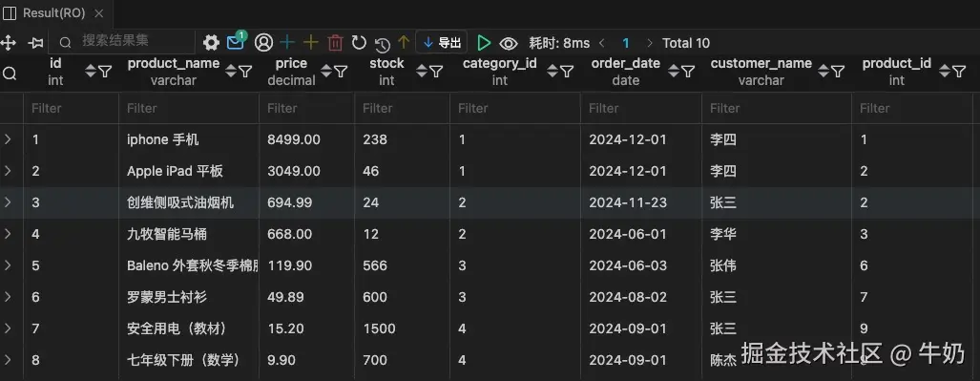Image resolution: width=980 pixels, height=381 pixels.
Task: Open the mail icon with badge
Action: 236,41
